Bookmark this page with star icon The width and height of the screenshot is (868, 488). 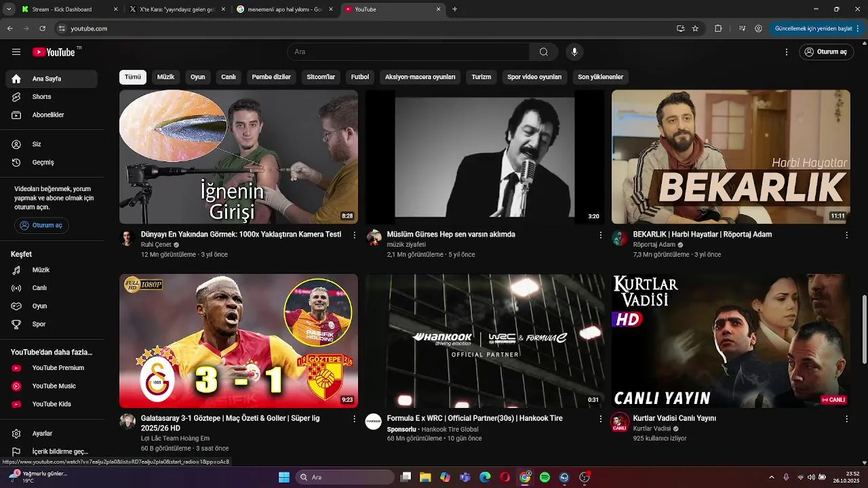point(695,28)
